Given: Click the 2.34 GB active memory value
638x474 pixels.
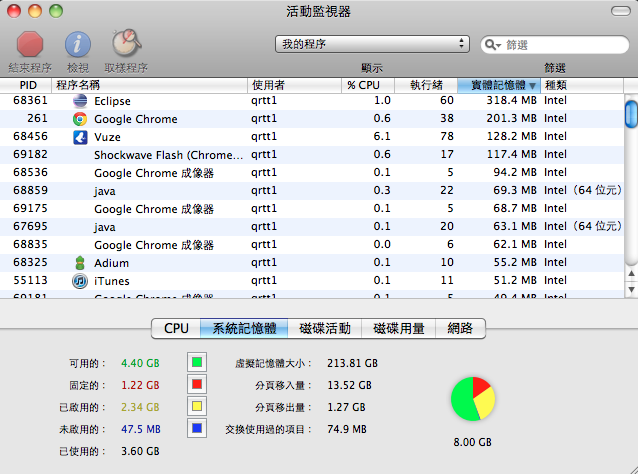Looking at the screenshot, I should [x=140, y=407].
